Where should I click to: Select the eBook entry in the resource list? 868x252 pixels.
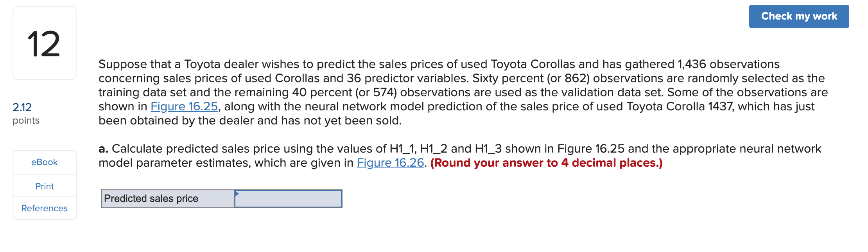(x=44, y=162)
